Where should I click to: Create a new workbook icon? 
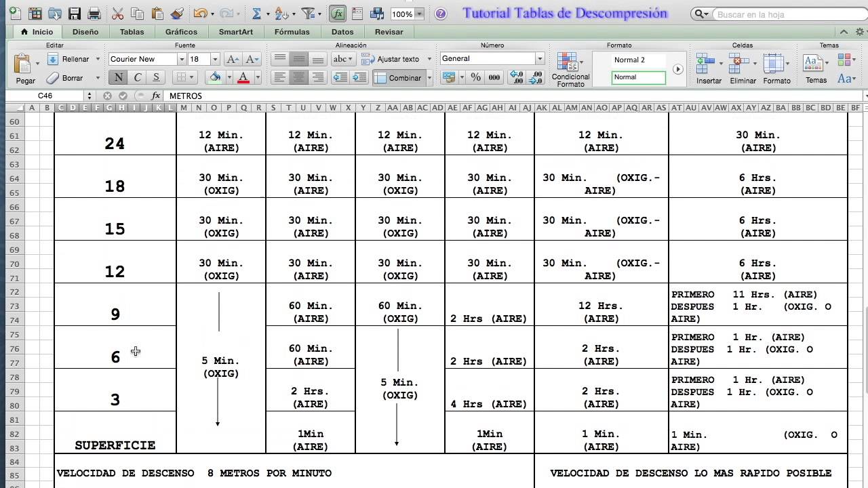(x=15, y=14)
